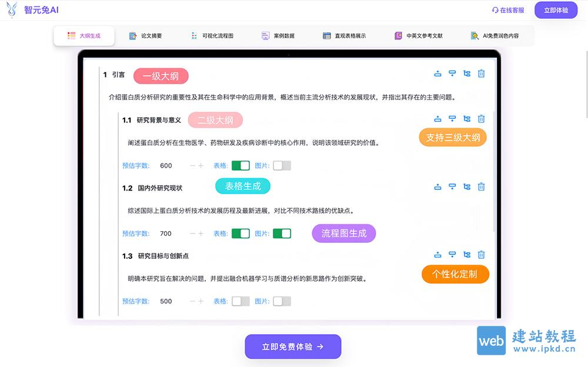Delete the 国内外研究现状 section
Viewport: 588px width, 367px height.
[482, 186]
